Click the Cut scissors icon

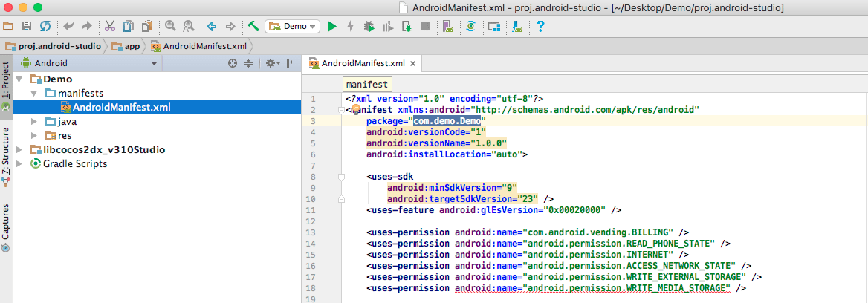click(x=110, y=26)
